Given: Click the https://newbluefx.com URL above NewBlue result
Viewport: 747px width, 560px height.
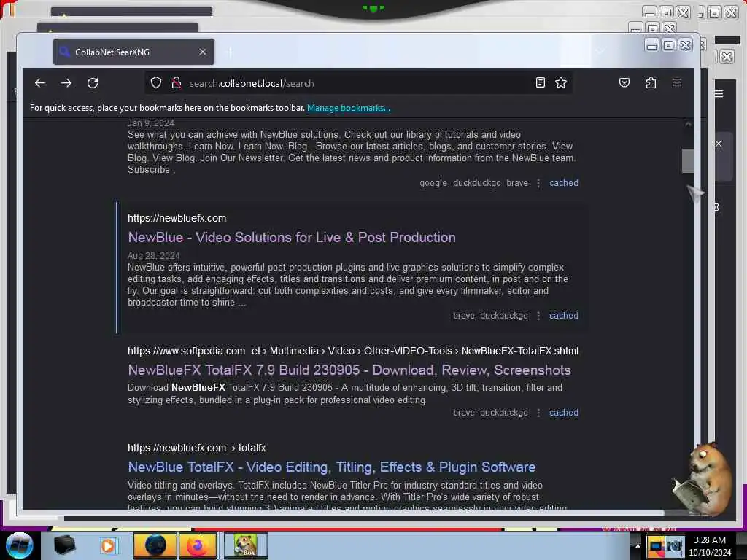Looking at the screenshot, I should click(x=177, y=218).
